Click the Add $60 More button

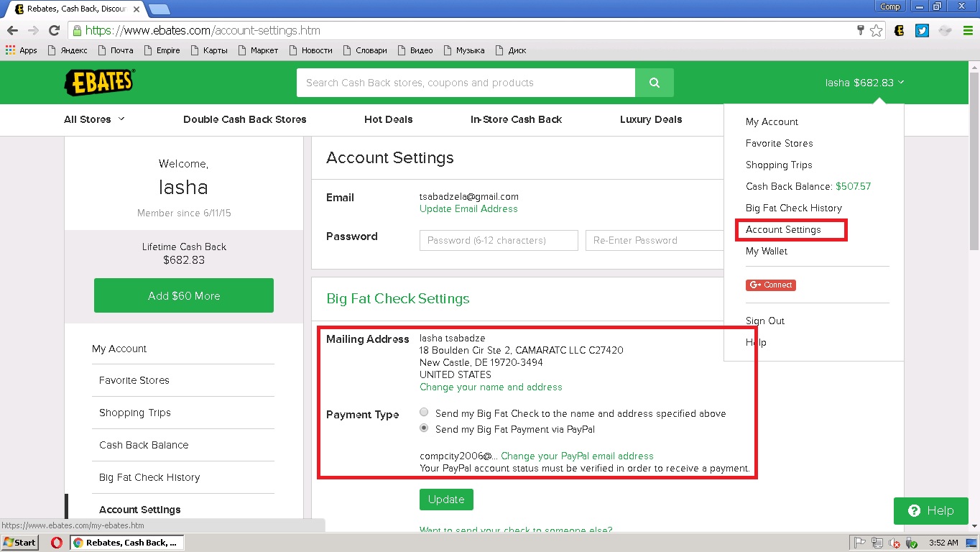[x=184, y=295]
